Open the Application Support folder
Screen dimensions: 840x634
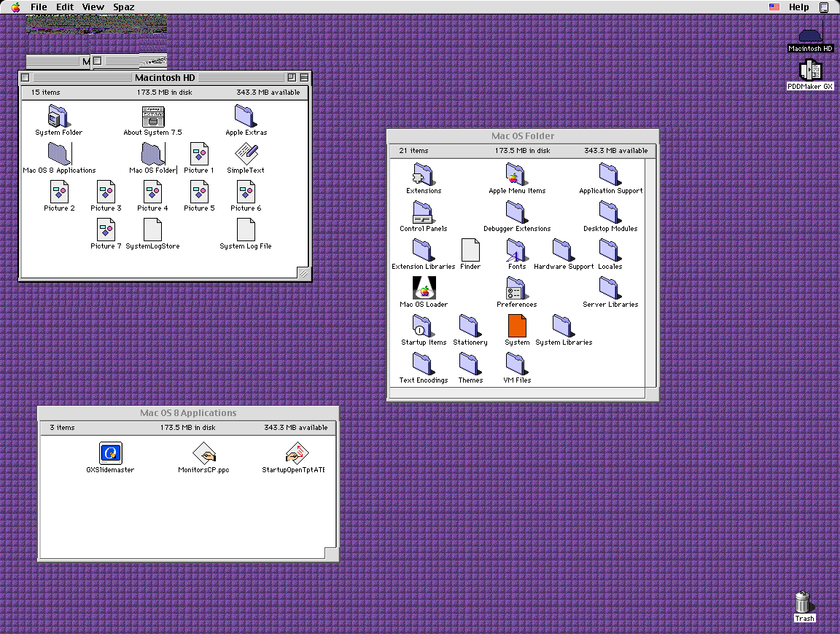click(x=610, y=175)
